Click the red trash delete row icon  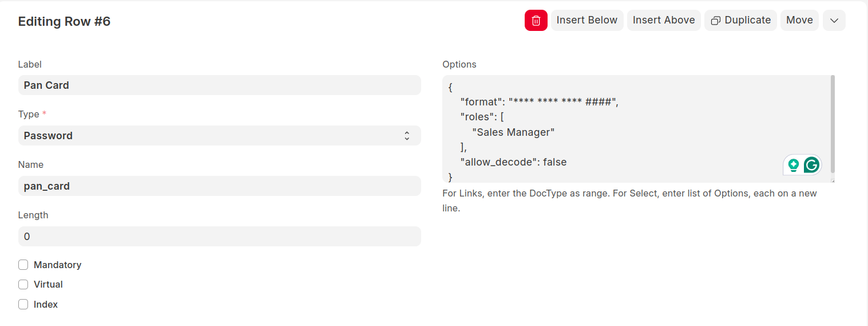[536, 21]
